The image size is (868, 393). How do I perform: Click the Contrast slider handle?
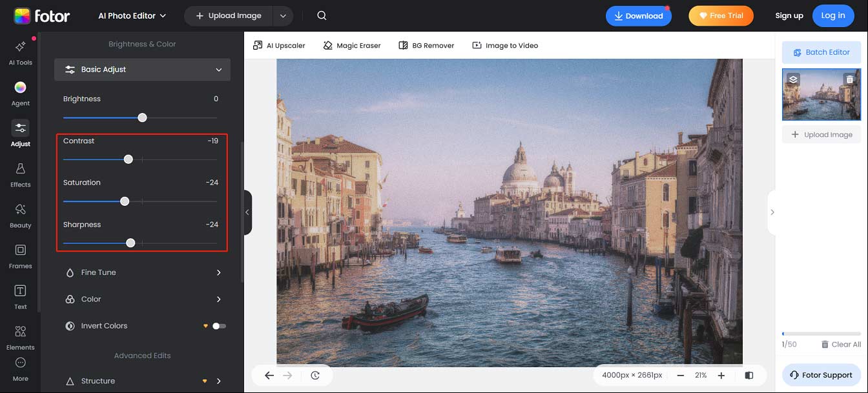(x=128, y=159)
